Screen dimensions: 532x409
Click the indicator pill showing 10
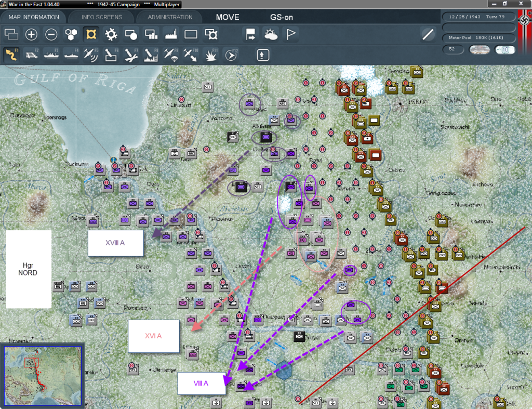[504, 49]
